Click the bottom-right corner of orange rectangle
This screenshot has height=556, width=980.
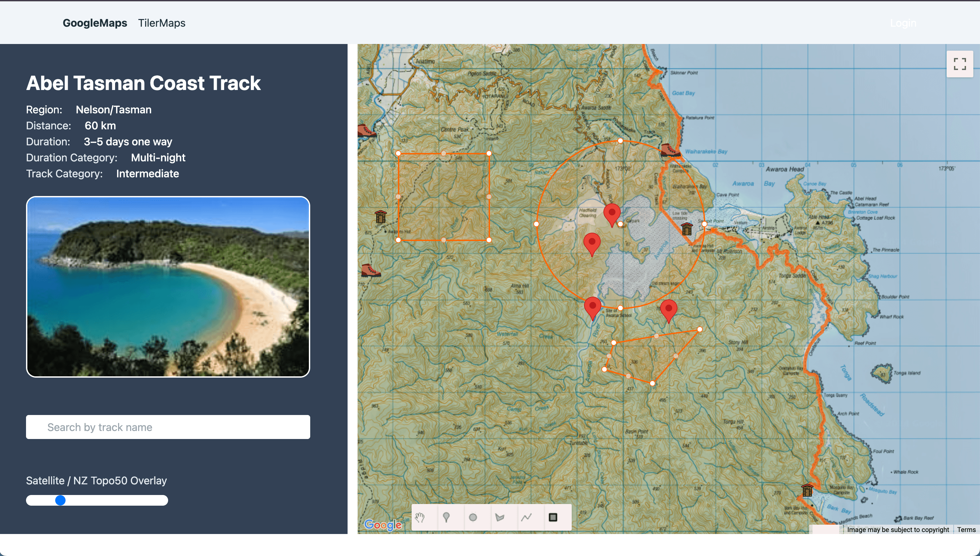[x=489, y=240]
